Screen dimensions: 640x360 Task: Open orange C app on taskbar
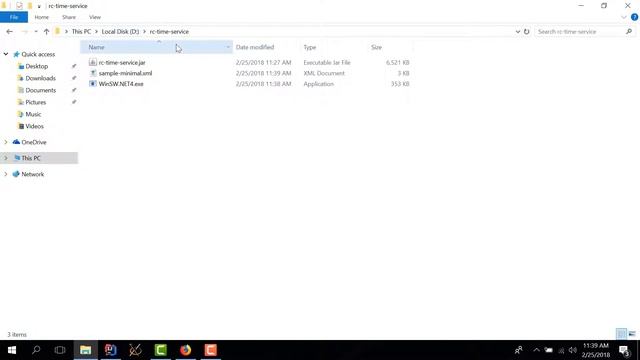[211, 350]
